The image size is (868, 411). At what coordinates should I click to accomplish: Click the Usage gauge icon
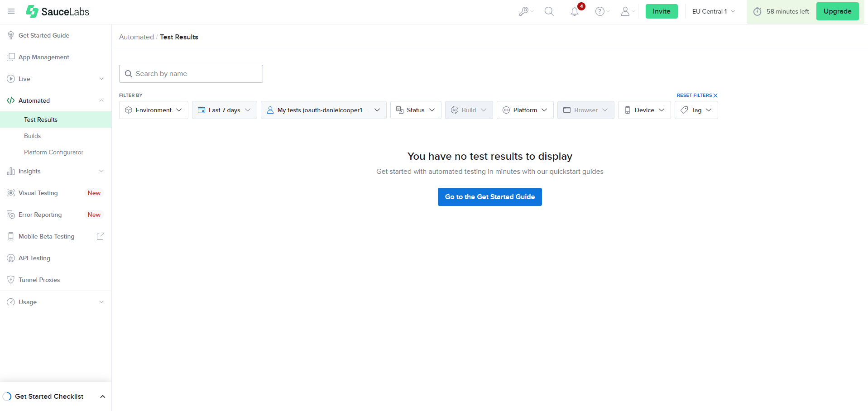coord(11,302)
